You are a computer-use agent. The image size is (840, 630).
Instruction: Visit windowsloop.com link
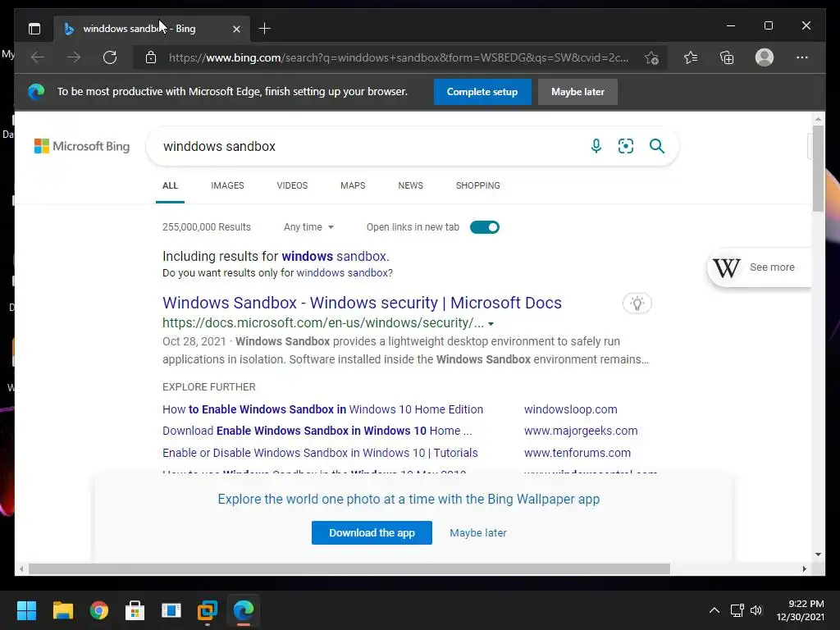(571, 409)
